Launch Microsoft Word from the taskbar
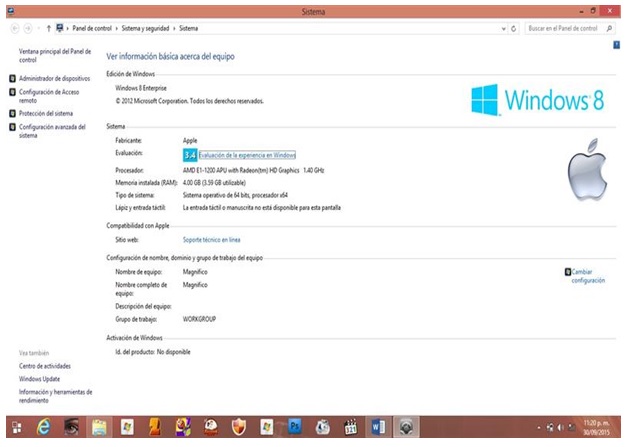 tap(378, 425)
